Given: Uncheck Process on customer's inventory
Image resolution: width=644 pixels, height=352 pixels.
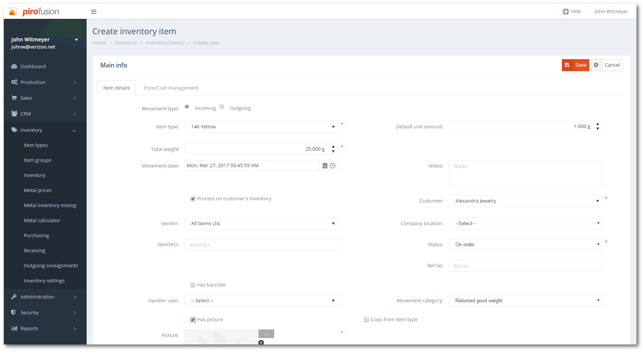Looking at the screenshot, I should click(193, 199).
